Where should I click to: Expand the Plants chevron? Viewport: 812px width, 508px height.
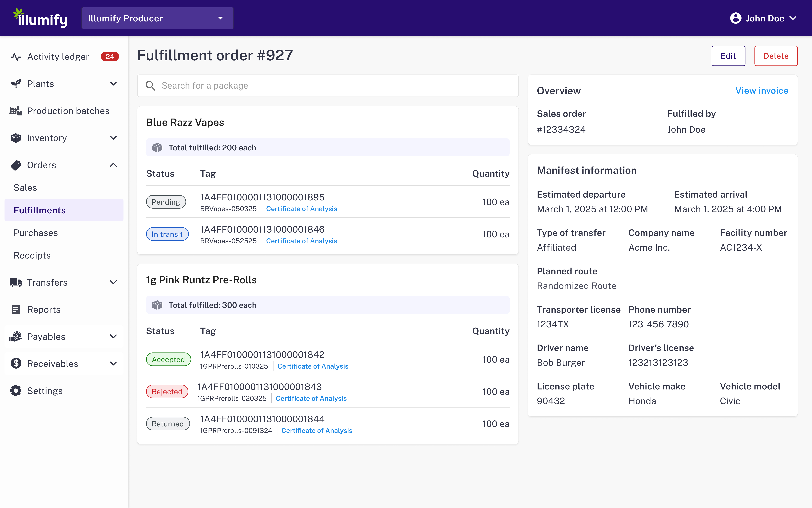pos(113,84)
